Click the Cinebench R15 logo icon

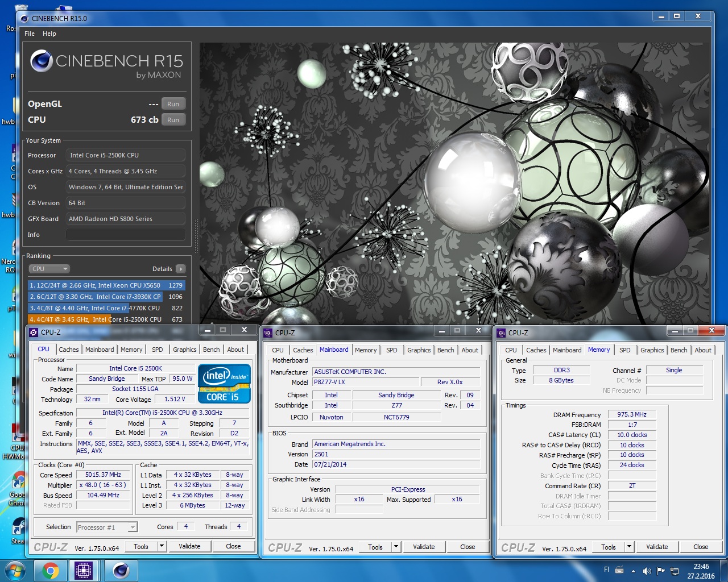click(x=42, y=61)
